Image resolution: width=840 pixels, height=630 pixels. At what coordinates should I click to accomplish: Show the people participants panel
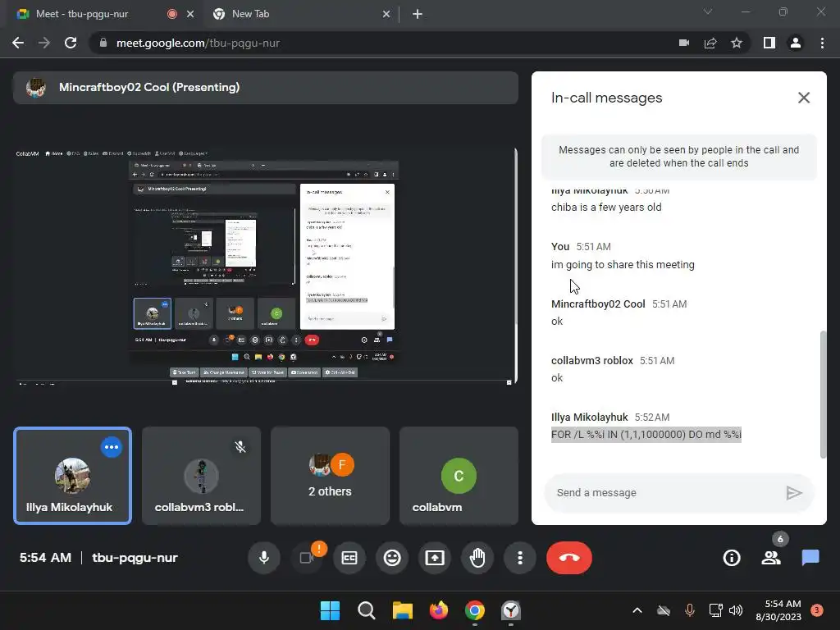click(x=771, y=558)
